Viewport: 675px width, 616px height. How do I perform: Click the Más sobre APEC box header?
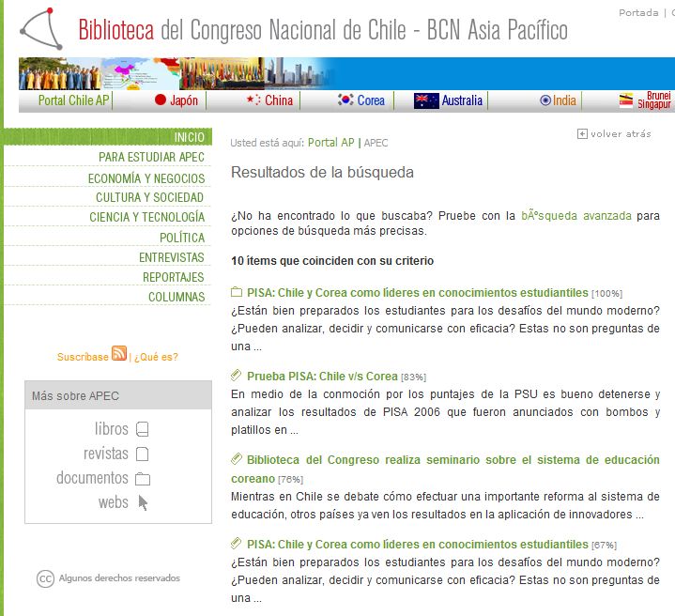118,395
